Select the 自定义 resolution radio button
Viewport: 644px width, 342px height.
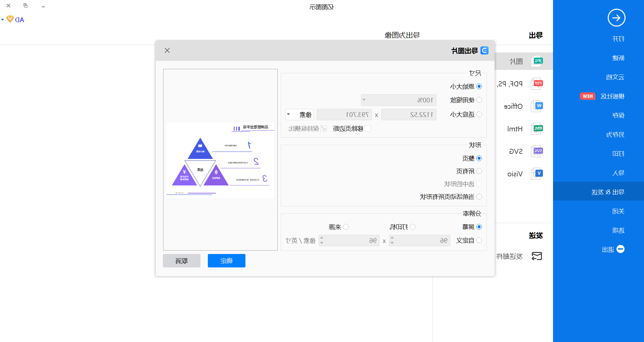tap(479, 240)
